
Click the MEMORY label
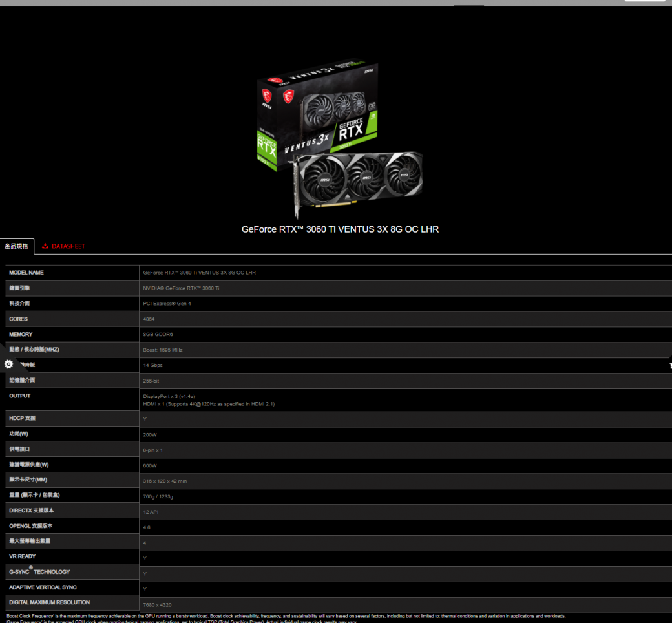coord(21,334)
